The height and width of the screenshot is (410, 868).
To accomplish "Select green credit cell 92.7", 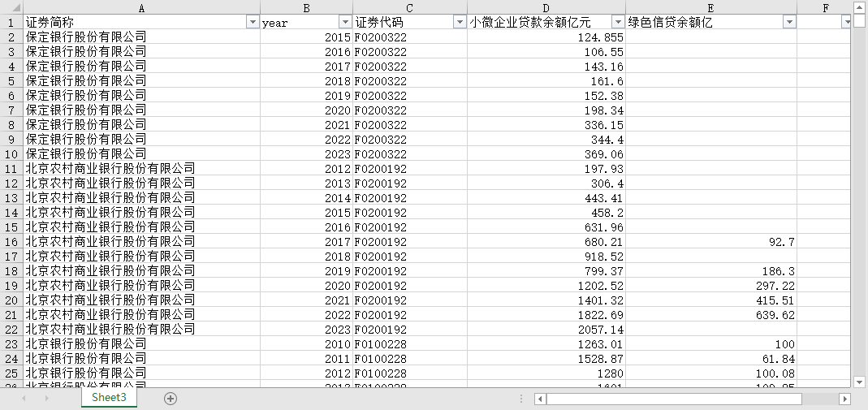I will (x=711, y=241).
